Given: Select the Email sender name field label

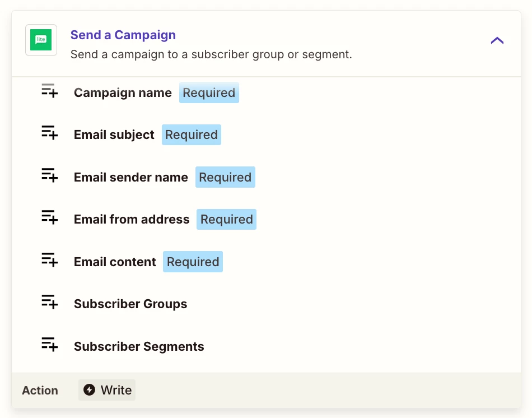Looking at the screenshot, I should point(131,178).
